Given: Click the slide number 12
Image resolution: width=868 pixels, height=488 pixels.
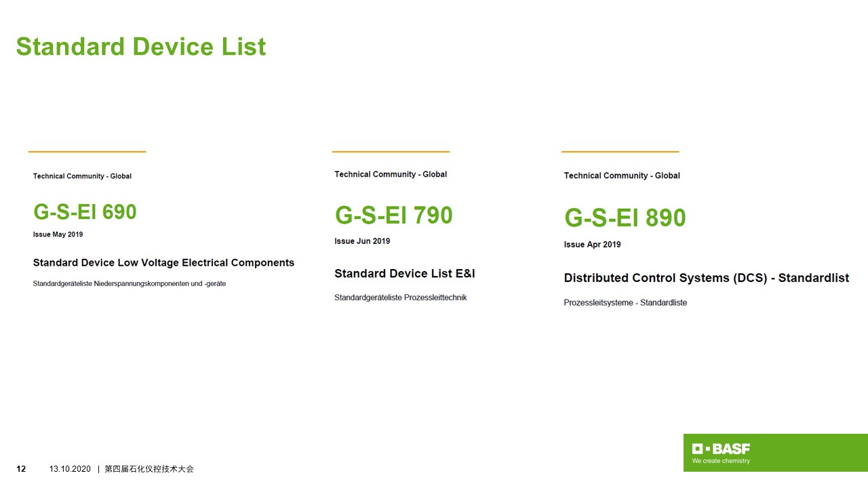Looking at the screenshot, I should [21, 469].
